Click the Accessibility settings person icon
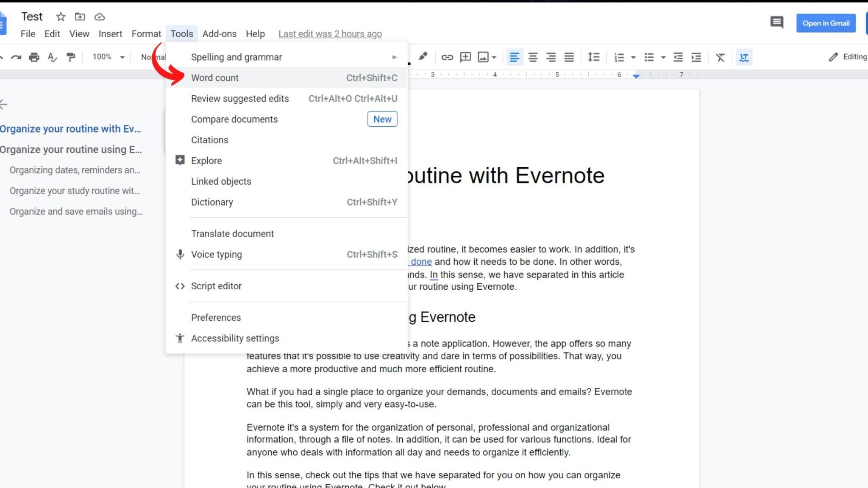 point(180,338)
